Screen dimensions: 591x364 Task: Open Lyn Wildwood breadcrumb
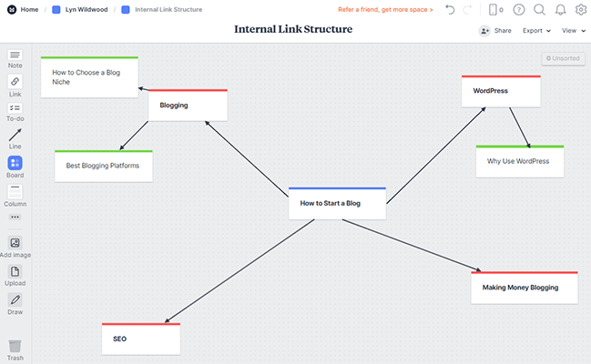click(85, 9)
